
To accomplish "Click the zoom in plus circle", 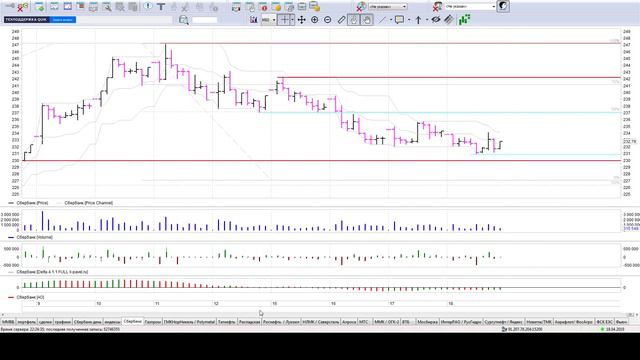I will pos(314,20).
